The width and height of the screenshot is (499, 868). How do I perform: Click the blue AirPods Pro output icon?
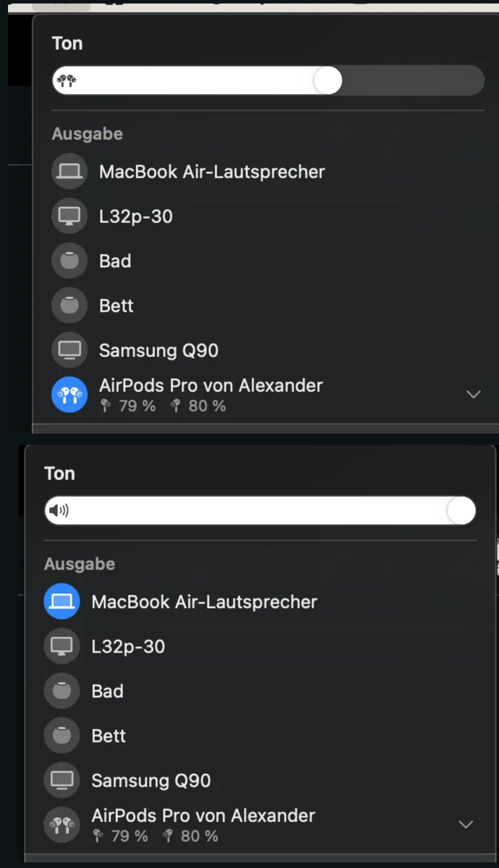tap(69, 395)
